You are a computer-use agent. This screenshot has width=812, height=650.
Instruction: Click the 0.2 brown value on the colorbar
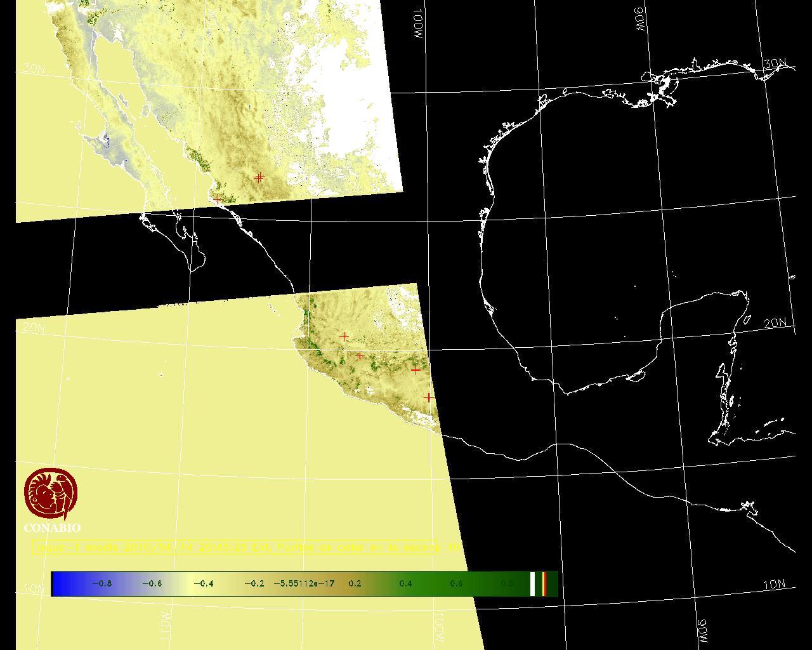pyautogui.click(x=355, y=584)
